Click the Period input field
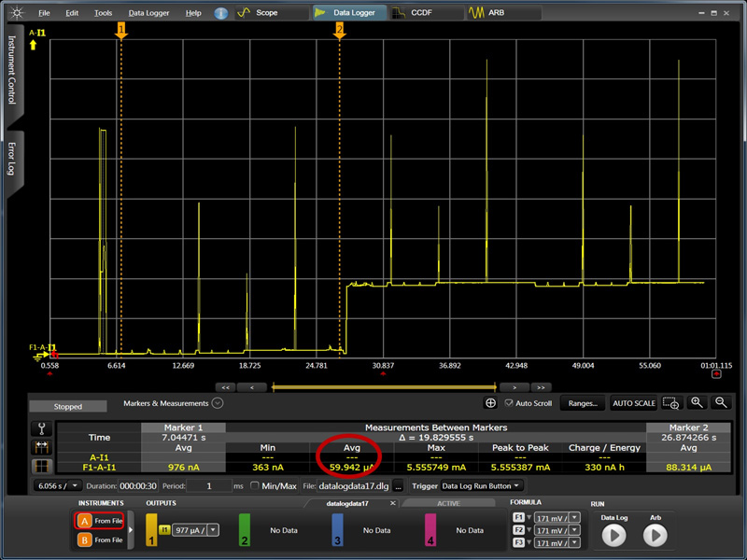This screenshot has height=560, width=747. click(x=208, y=486)
